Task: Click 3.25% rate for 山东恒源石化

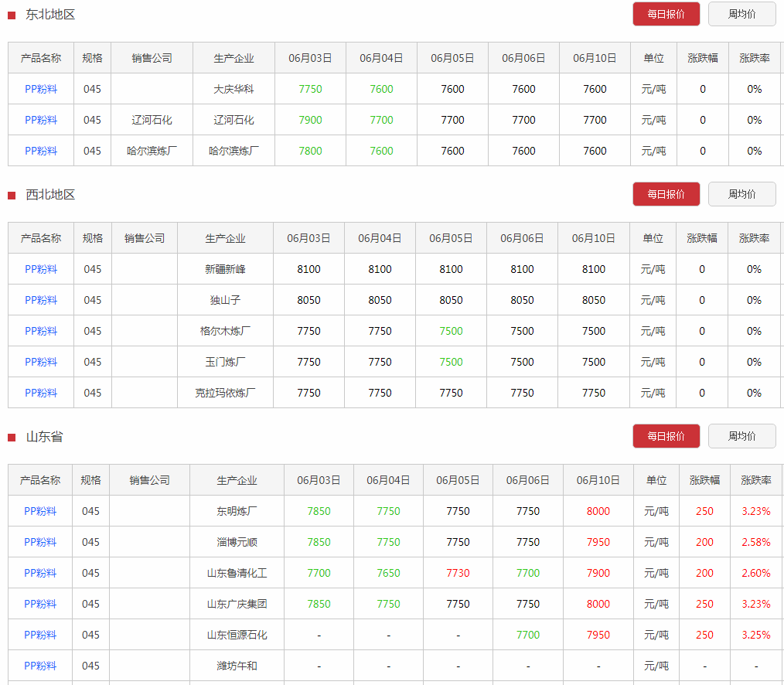Action: click(x=756, y=635)
